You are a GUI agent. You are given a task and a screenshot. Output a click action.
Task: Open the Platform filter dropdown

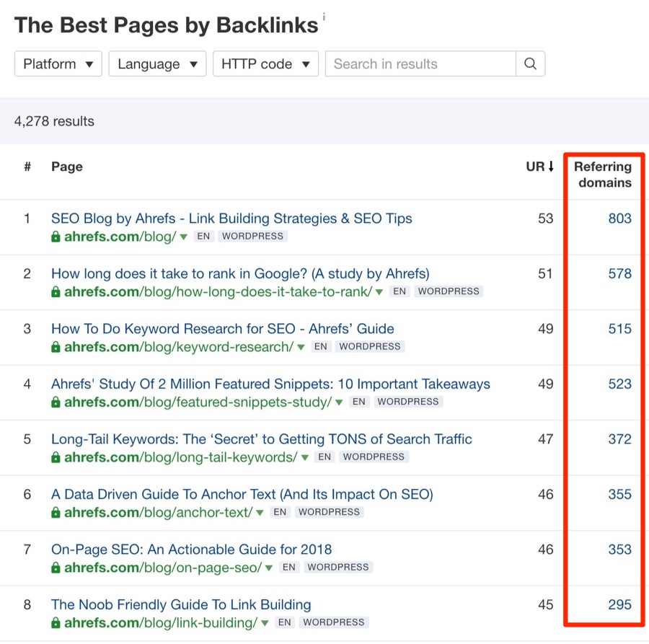[58, 63]
